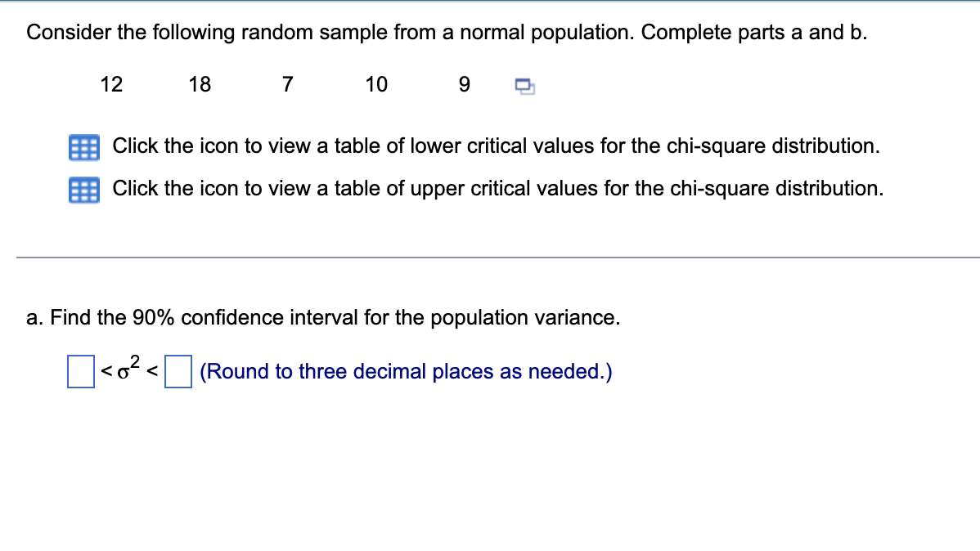Click the sample value 7
The height and width of the screenshot is (551, 980).
click(x=287, y=84)
